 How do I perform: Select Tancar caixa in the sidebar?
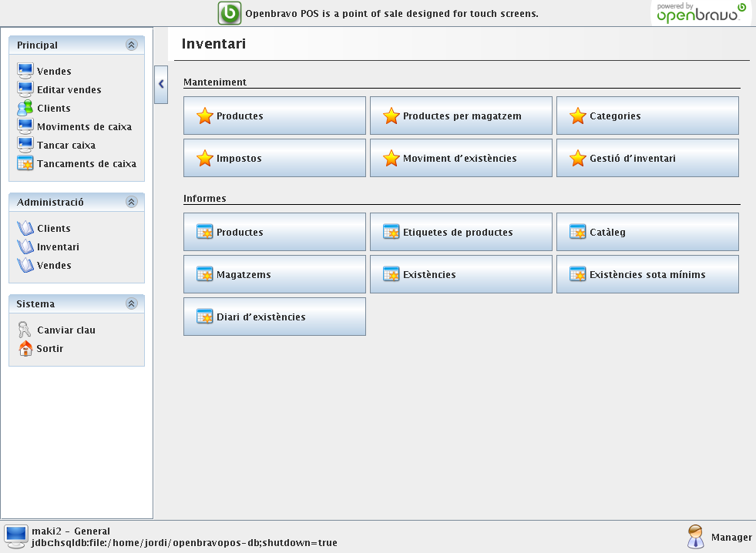pos(66,145)
